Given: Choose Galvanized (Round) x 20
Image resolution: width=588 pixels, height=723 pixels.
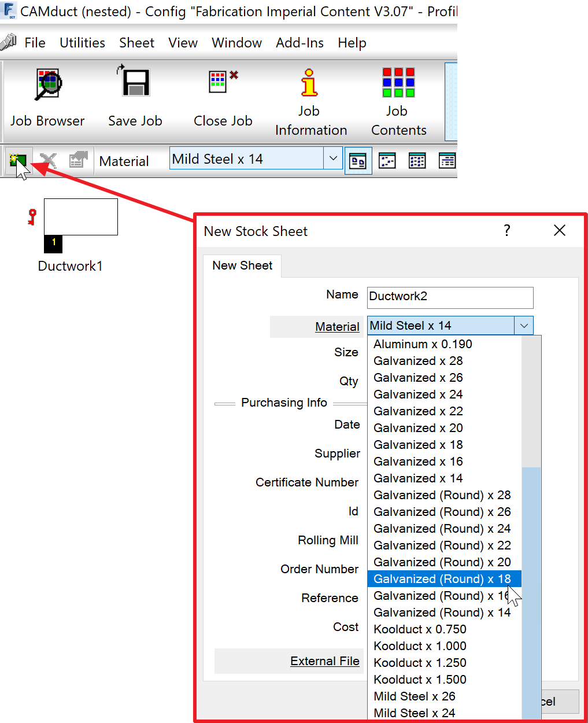Looking at the screenshot, I should coord(445,562).
